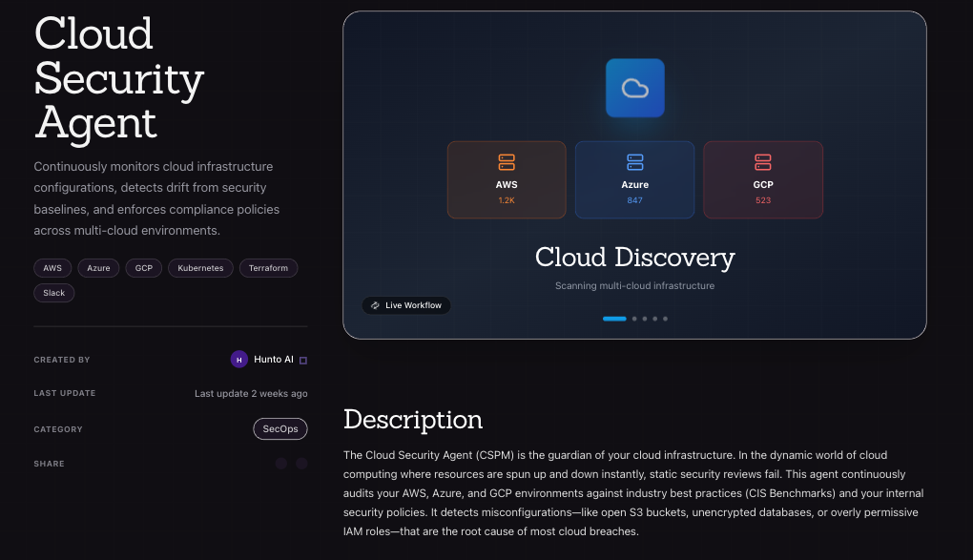The width and height of the screenshot is (973, 560).
Task: Toggle the Kubernetes tag filter
Action: (x=200, y=268)
